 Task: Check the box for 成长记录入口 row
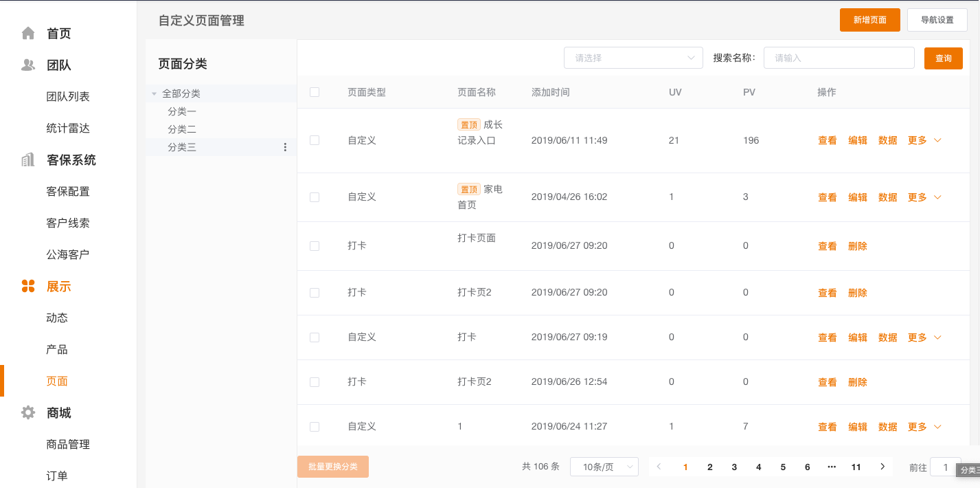click(315, 140)
